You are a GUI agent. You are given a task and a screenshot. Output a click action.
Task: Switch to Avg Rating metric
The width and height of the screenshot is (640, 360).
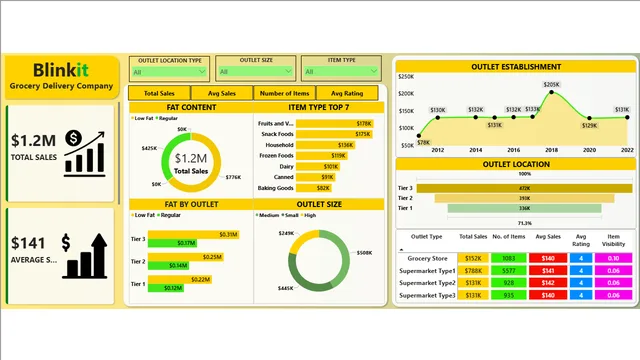(x=347, y=93)
